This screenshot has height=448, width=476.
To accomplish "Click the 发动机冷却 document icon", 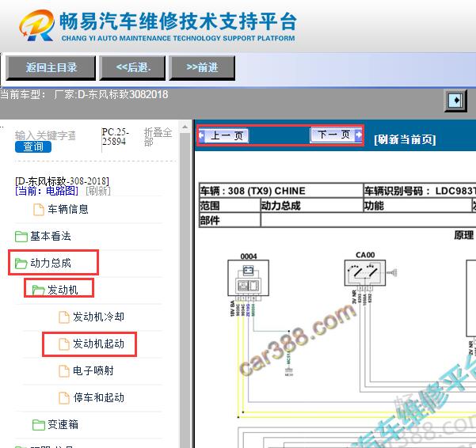I will point(63,317).
